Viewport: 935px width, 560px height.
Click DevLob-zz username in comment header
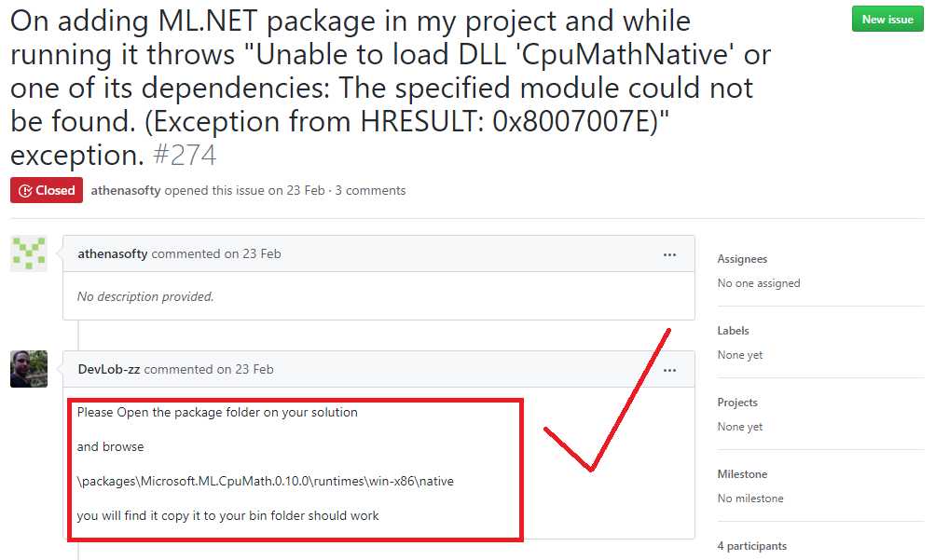[x=109, y=369]
